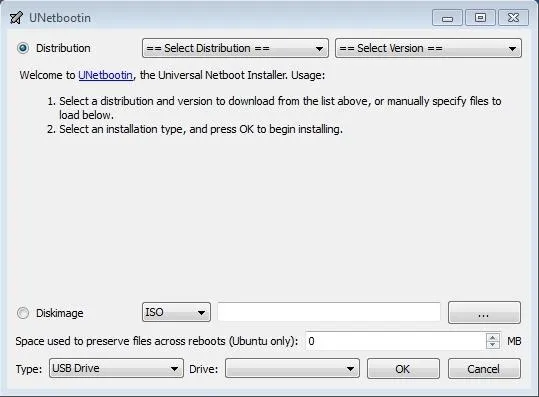
Task: Maximize the UNetbootin window
Action: tap(480, 18)
